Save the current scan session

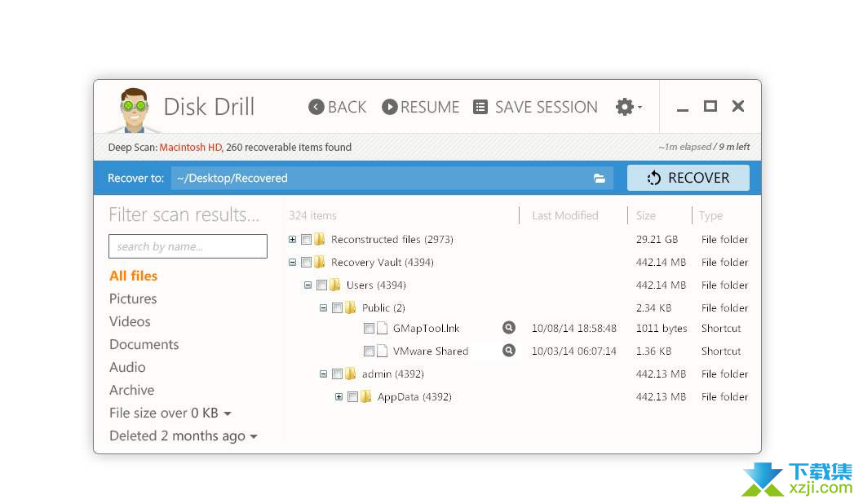point(535,107)
